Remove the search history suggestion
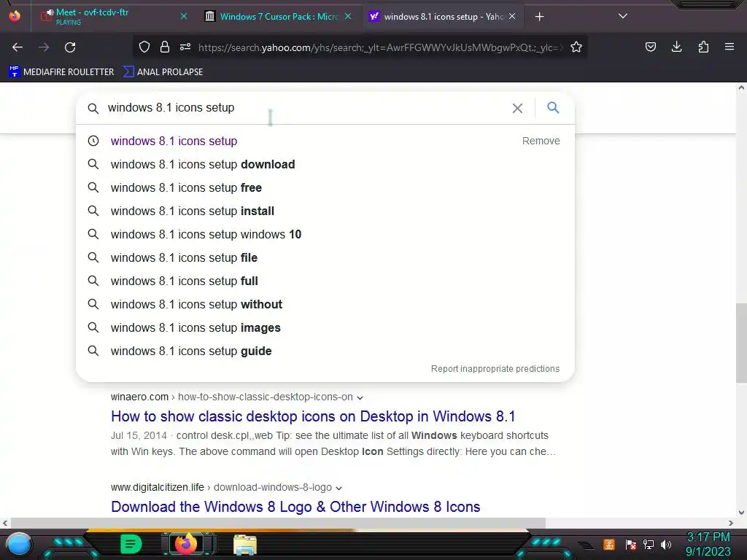Viewport: 747px width, 560px height. point(541,141)
